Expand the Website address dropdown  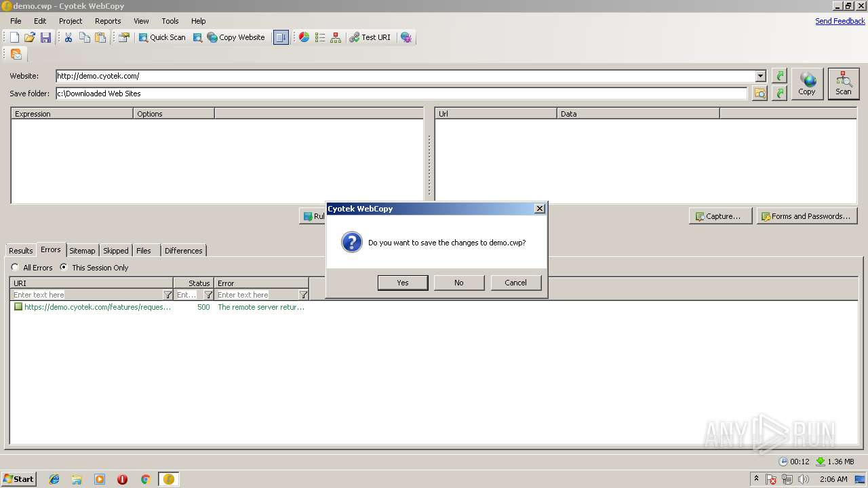(760, 76)
